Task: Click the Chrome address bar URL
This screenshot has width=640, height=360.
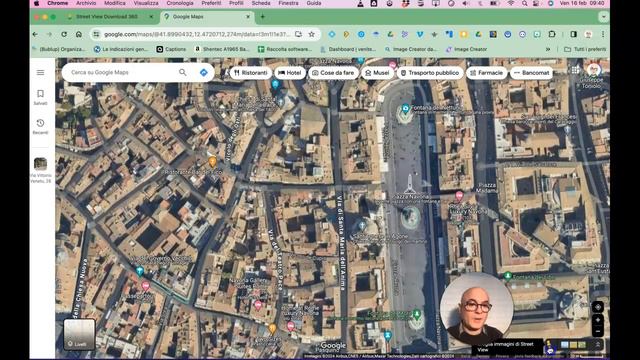Action: pyautogui.click(x=196, y=34)
